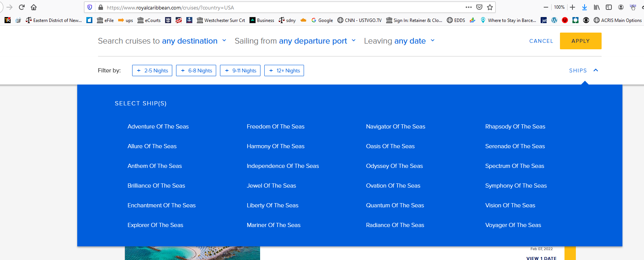Open the Google bookmark
This screenshot has height=260, width=644.
pyautogui.click(x=322, y=20)
